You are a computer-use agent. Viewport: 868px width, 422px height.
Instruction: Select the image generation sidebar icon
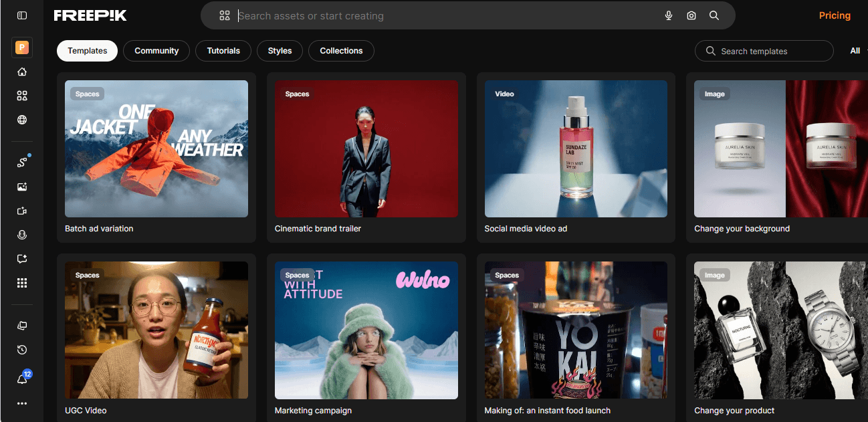tap(21, 187)
